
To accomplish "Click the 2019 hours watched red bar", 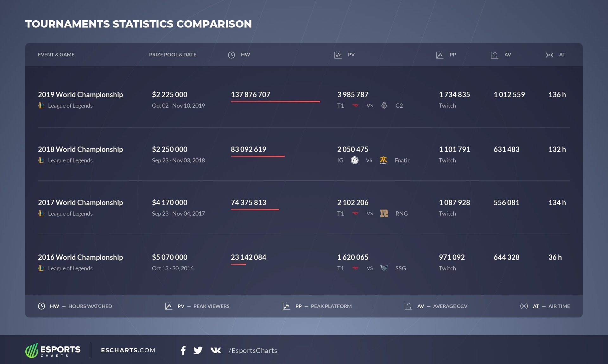I will 275,102.
